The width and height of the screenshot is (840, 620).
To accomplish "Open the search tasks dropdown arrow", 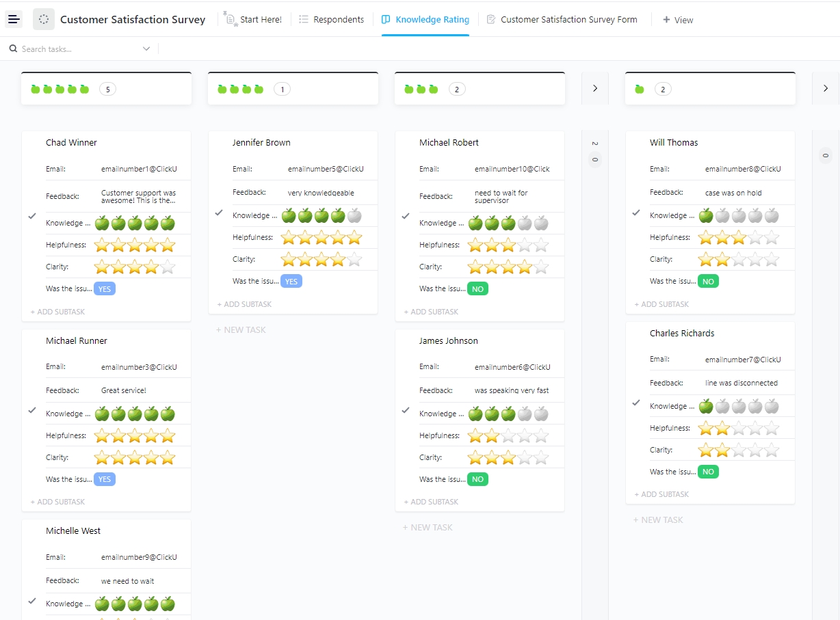I will point(146,49).
